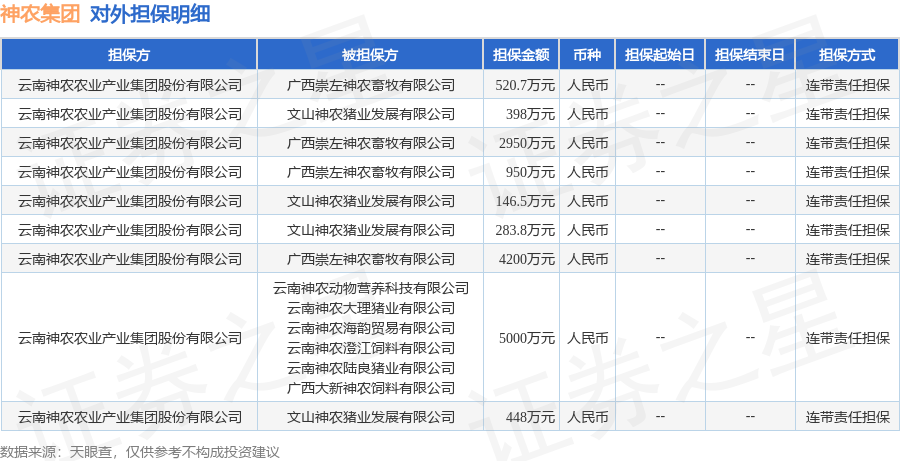Image resolution: width=900 pixels, height=461 pixels.
Task: Select the 担保方式 column header
Action: (x=847, y=55)
